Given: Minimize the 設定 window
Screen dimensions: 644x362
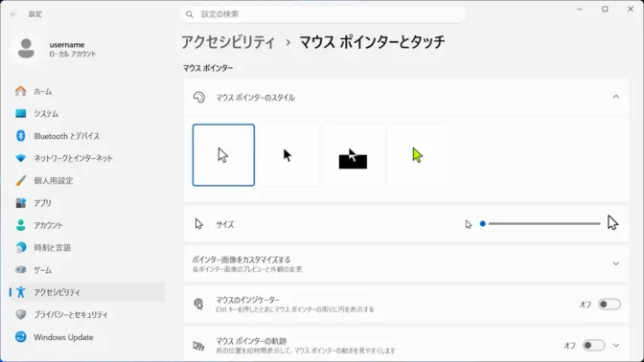Looking at the screenshot, I should click(580, 9).
